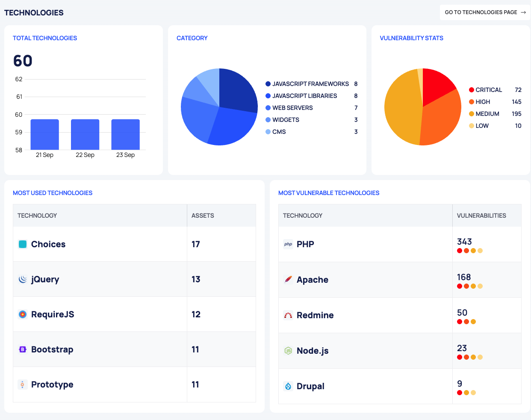Open the RequireJS technology name
This screenshot has width=531, height=420.
click(x=53, y=314)
